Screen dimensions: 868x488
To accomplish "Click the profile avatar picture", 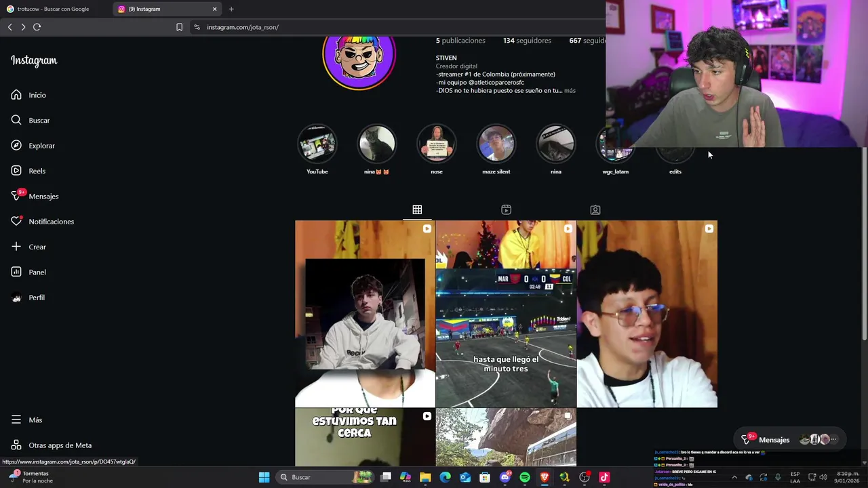I will pyautogui.click(x=359, y=62).
